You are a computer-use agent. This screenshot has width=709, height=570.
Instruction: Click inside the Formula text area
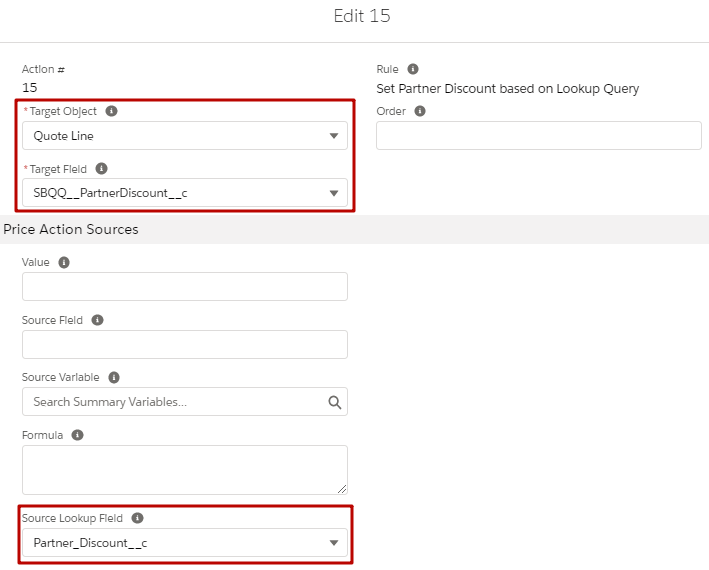pyautogui.click(x=185, y=470)
